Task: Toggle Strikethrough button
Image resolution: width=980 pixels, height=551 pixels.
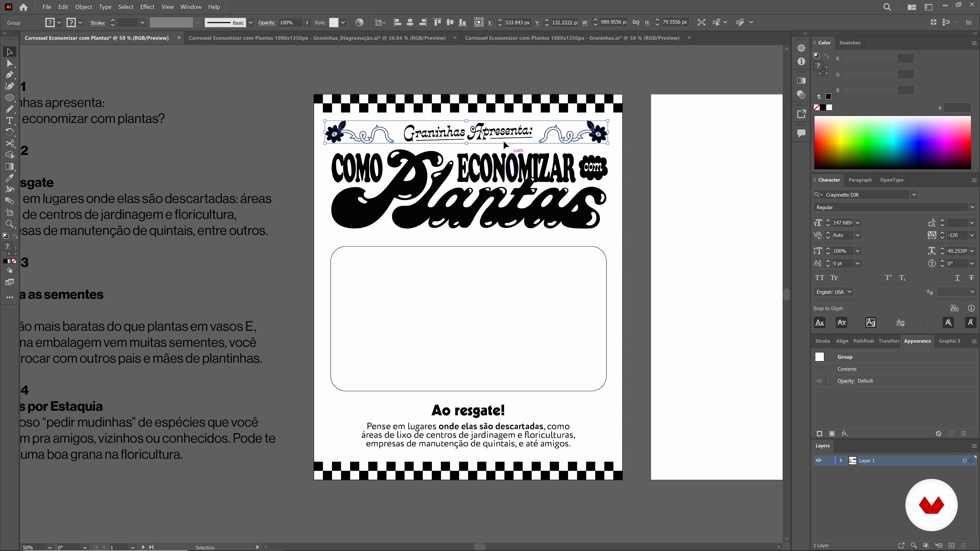Action: pos(971,278)
